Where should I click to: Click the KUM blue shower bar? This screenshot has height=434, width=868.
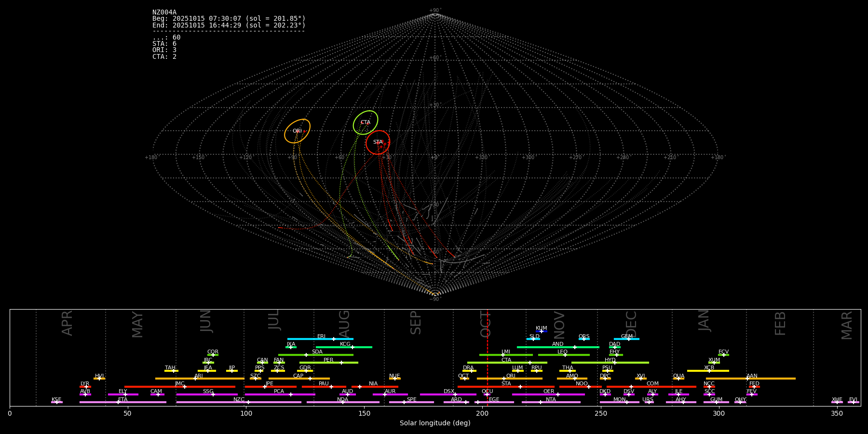tap(542, 331)
